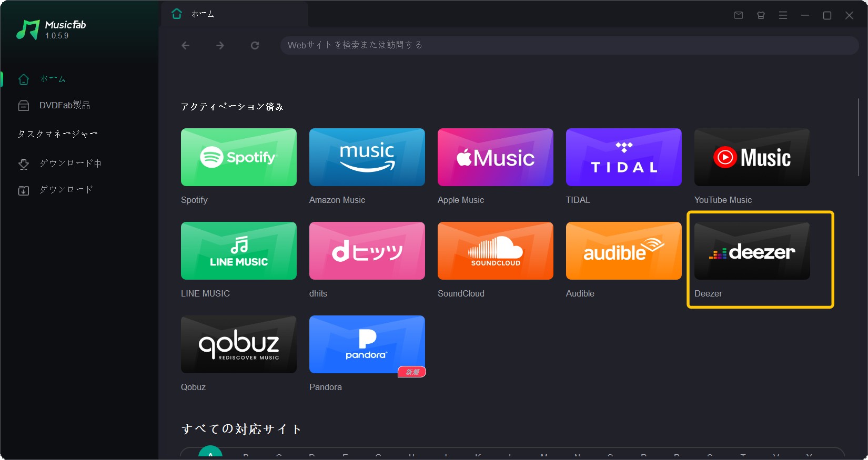Click the Qobuz label text
Image resolution: width=868 pixels, height=460 pixels.
click(x=193, y=387)
